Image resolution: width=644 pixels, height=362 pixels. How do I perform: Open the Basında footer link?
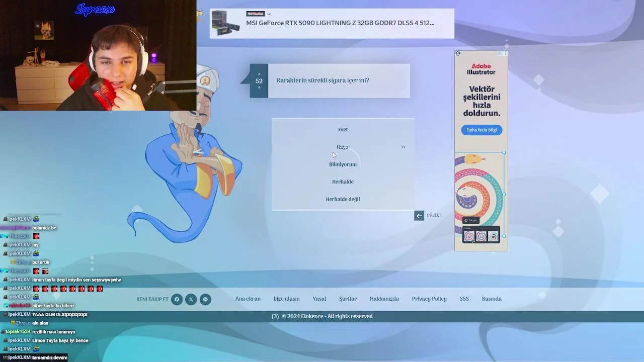(x=492, y=299)
